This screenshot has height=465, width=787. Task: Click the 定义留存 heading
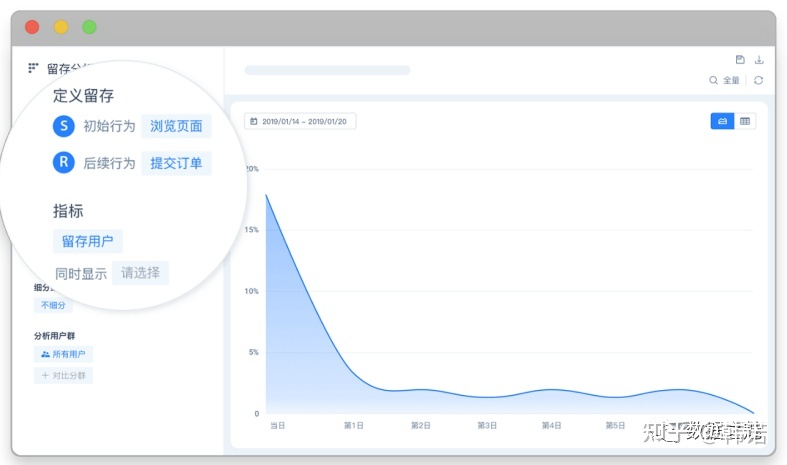tap(83, 95)
